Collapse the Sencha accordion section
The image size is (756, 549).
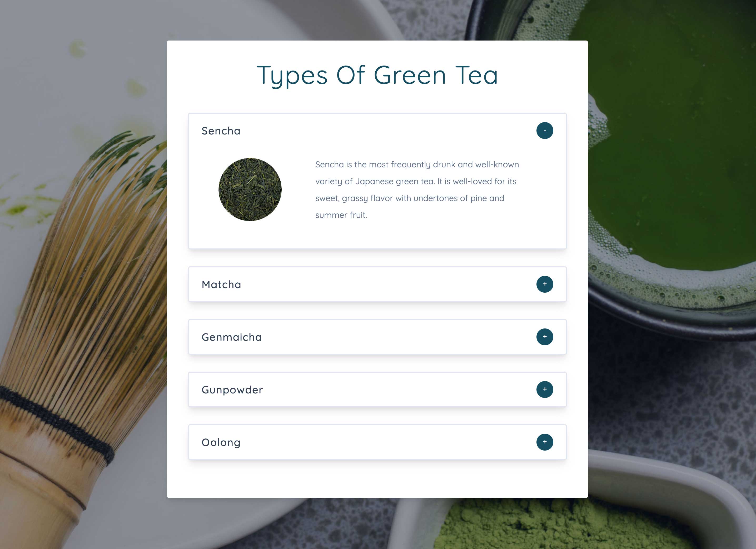coord(545,130)
